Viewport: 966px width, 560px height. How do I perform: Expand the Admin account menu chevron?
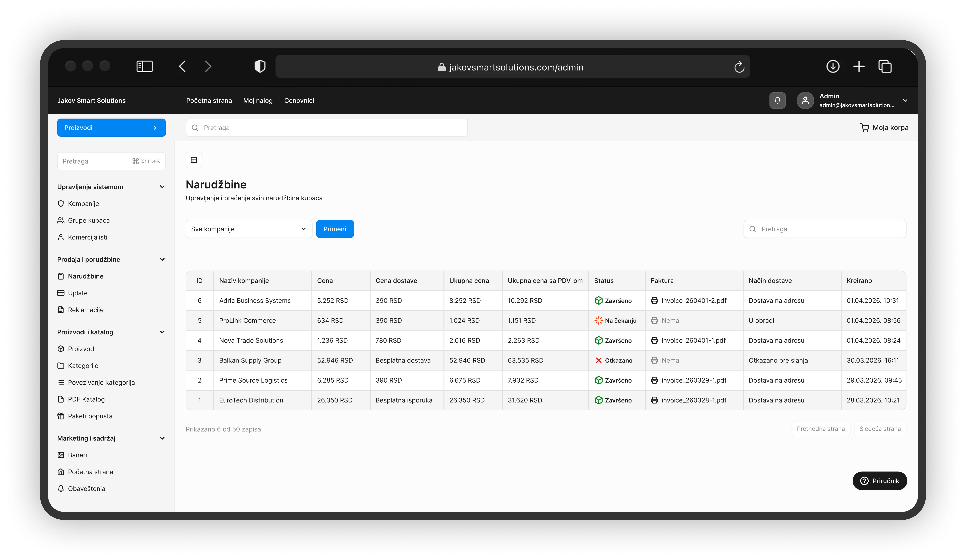(x=905, y=100)
